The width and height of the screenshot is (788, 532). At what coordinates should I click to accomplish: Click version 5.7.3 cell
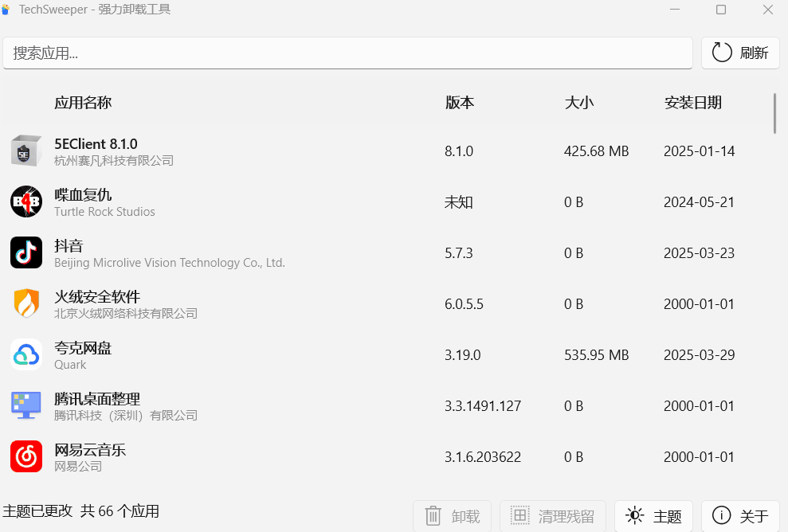(459, 252)
